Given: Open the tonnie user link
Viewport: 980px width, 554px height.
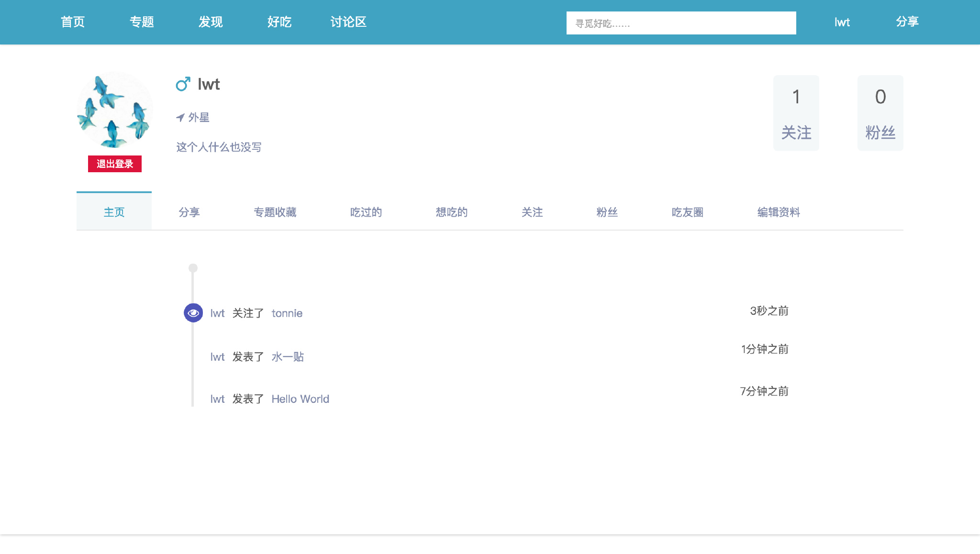Looking at the screenshot, I should 287,313.
